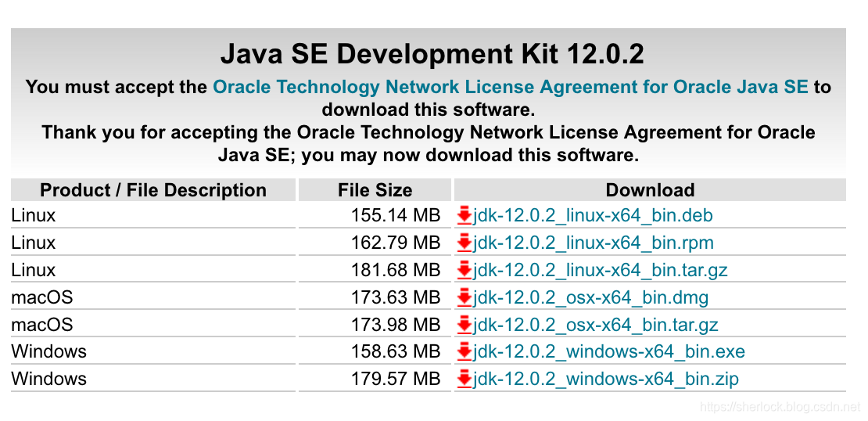Click the Linux label in the 162.79 MB row
Screen dimensions: 868x421
[33, 243]
